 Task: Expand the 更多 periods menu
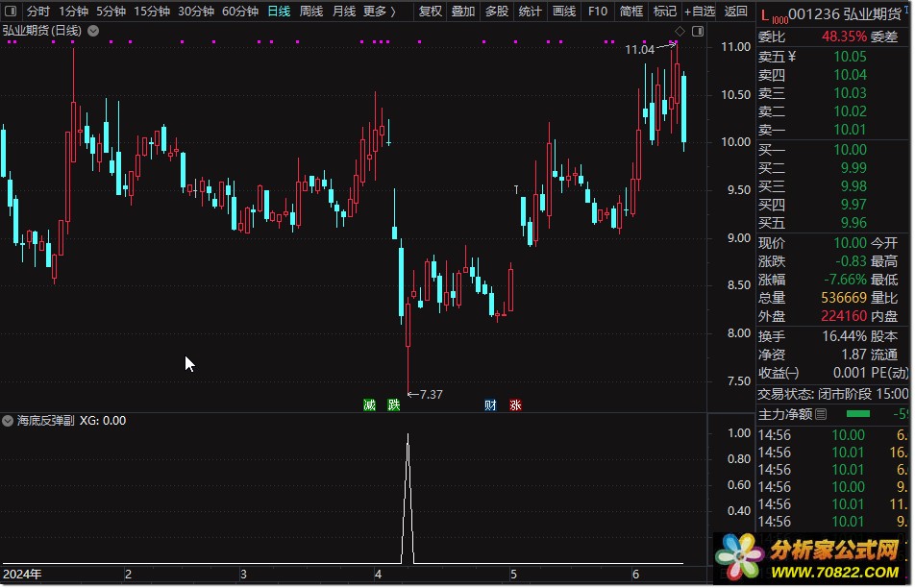[380, 12]
